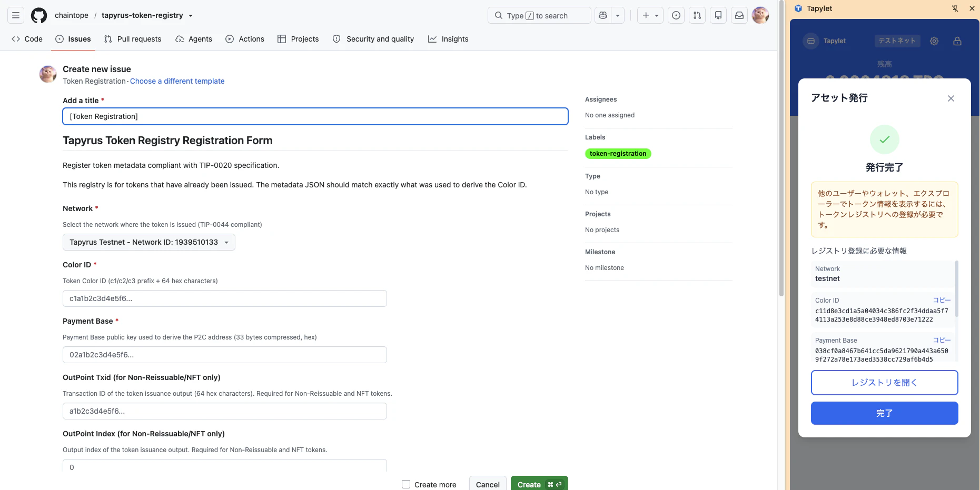
Task: Open the Assignees sidebar section
Action: pyautogui.click(x=601, y=99)
